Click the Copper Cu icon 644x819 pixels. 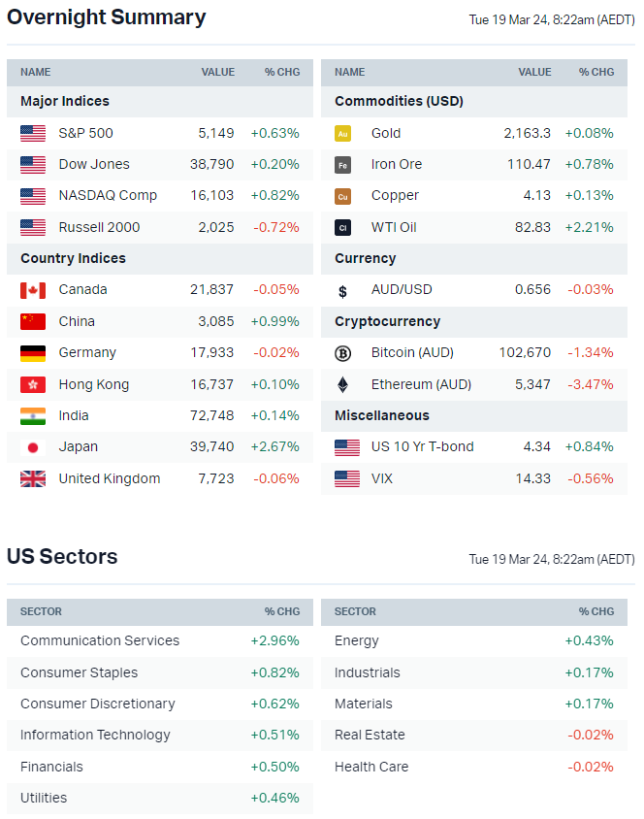point(342,196)
